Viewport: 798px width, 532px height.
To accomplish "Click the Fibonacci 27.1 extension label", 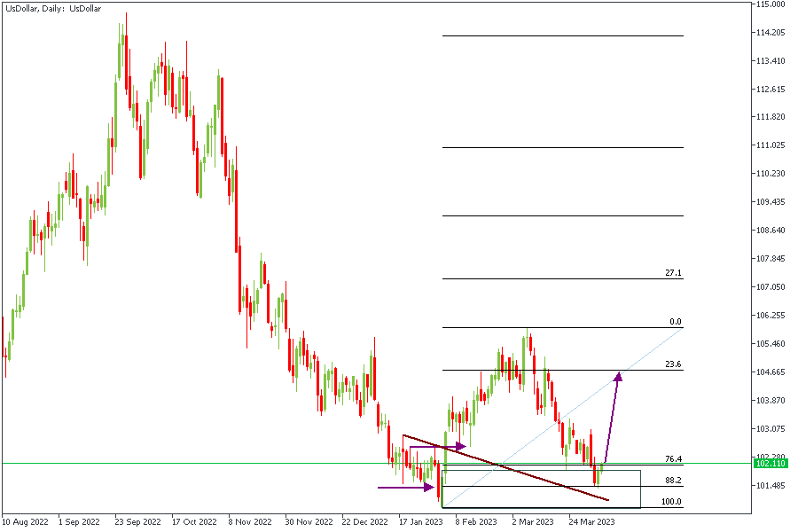I will 673,273.
